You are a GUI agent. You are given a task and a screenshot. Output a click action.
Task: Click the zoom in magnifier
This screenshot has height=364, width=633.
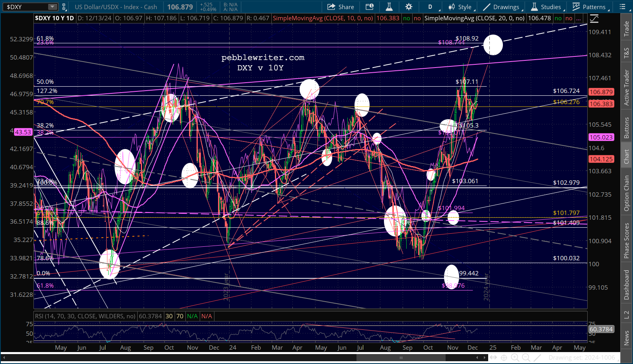[x=515, y=357]
